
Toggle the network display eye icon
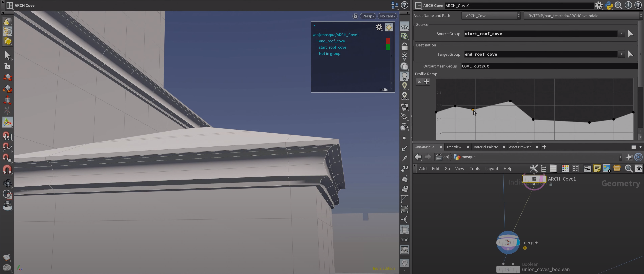tap(638, 169)
